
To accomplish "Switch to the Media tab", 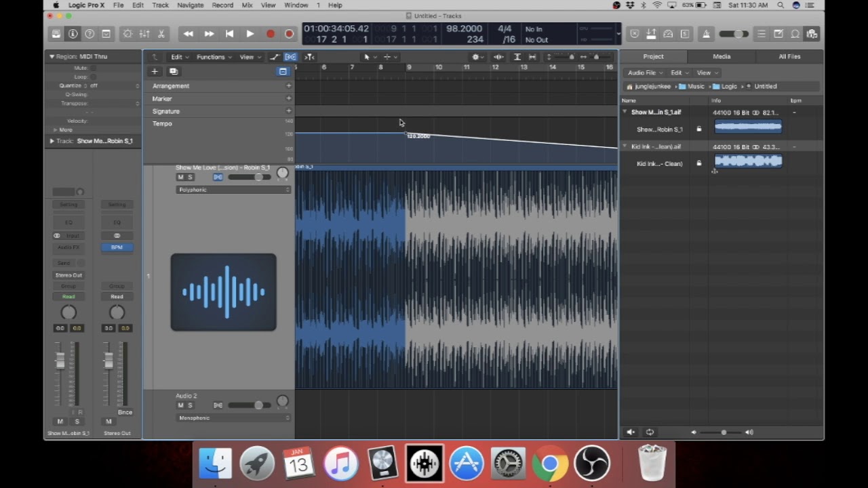I will click(x=722, y=57).
